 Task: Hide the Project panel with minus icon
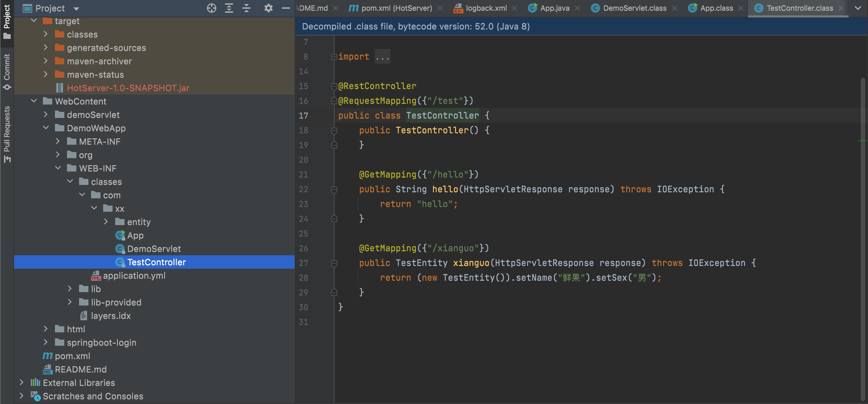click(x=286, y=8)
